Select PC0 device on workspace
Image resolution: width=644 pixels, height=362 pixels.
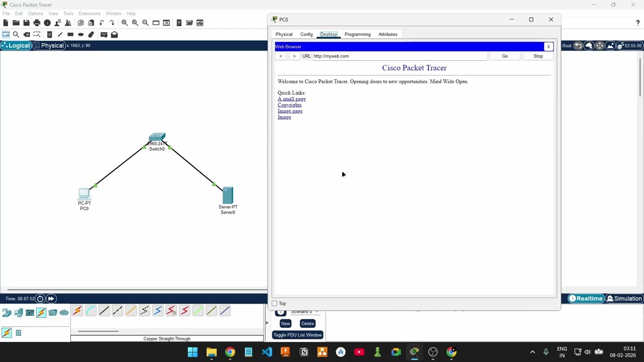84,194
